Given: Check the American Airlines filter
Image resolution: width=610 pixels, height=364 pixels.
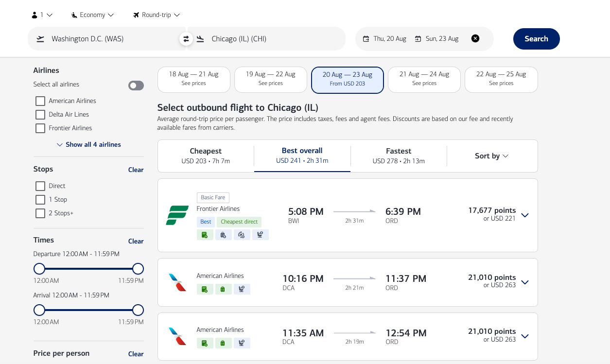Looking at the screenshot, I should (40, 101).
